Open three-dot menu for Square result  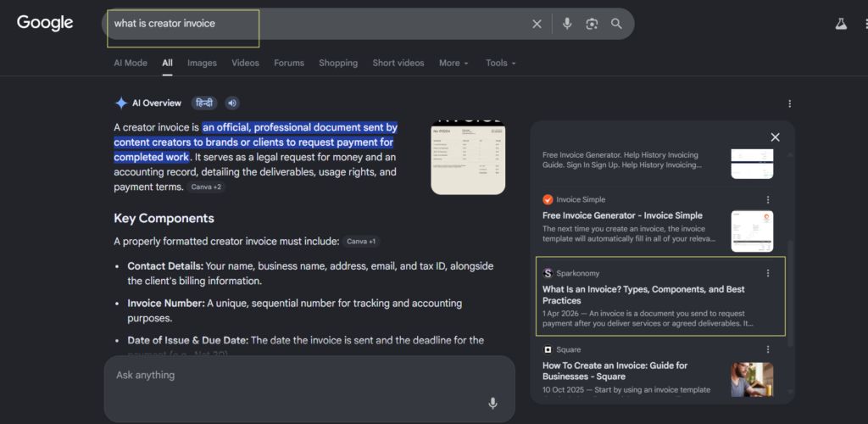click(768, 349)
